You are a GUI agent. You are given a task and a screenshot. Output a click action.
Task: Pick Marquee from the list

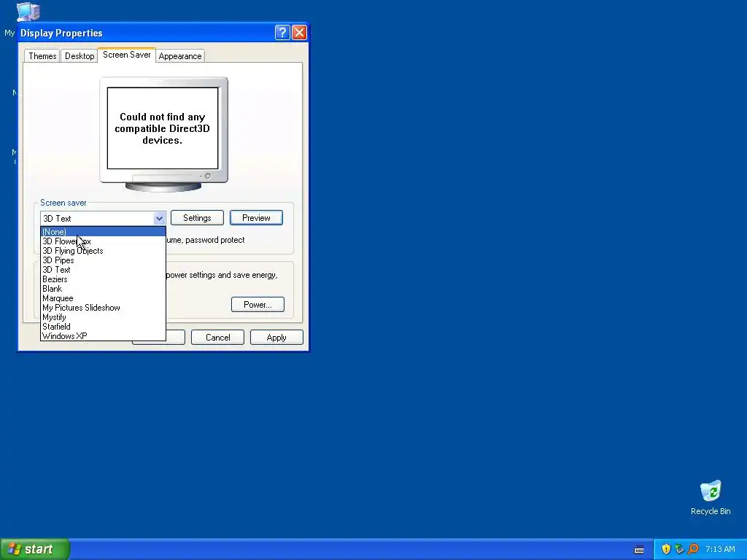pos(103,298)
